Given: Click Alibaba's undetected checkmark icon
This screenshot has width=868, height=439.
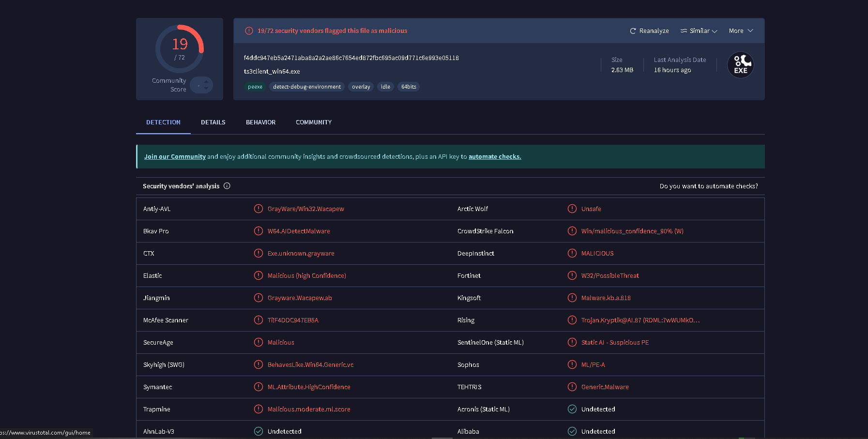Looking at the screenshot, I should pyautogui.click(x=572, y=432).
